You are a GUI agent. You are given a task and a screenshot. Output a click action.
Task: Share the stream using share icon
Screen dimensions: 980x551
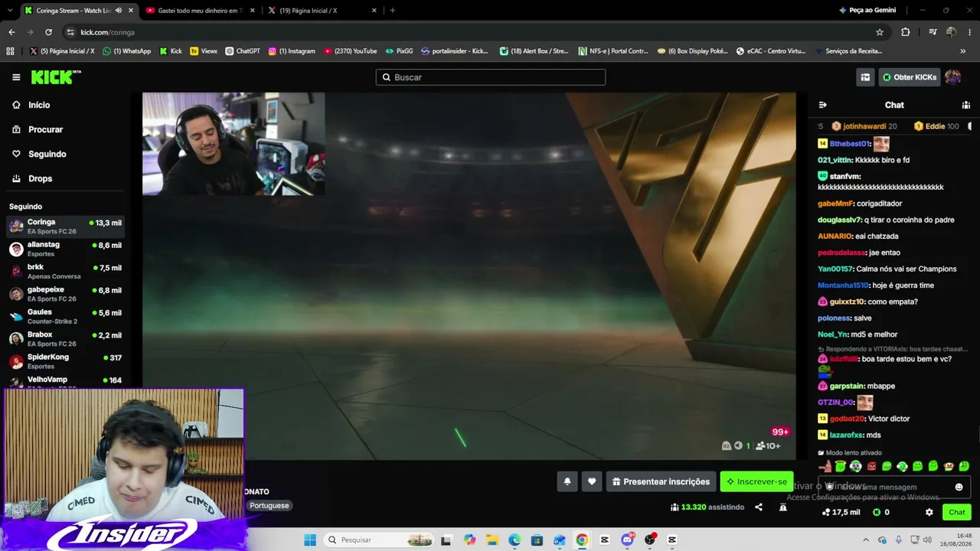pyautogui.click(x=759, y=507)
